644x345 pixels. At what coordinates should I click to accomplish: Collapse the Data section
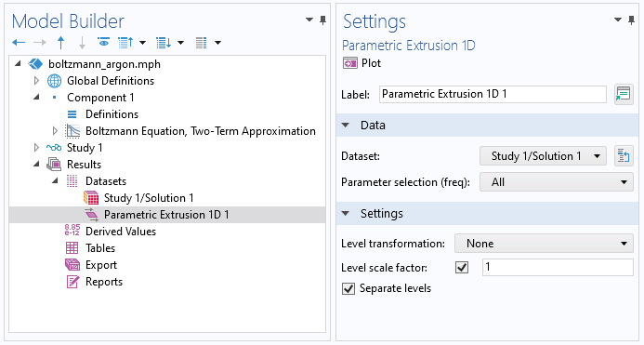point(346,125)
